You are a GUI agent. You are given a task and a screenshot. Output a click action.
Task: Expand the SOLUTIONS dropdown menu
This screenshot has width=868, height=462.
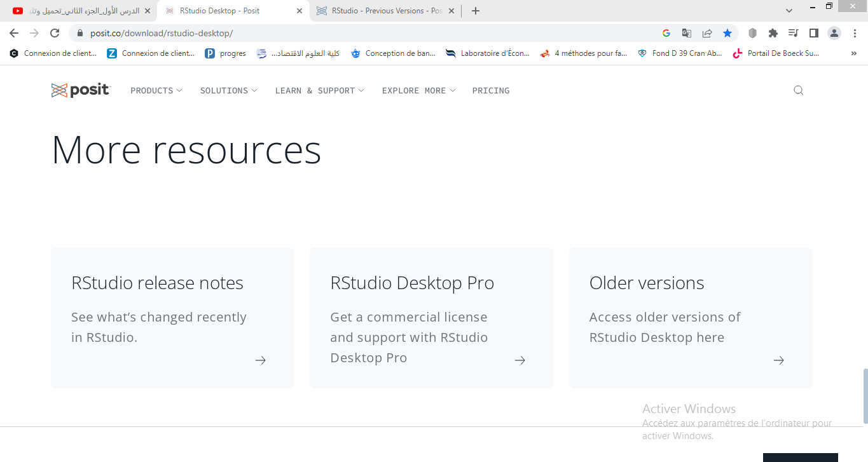tap(229, 90)
